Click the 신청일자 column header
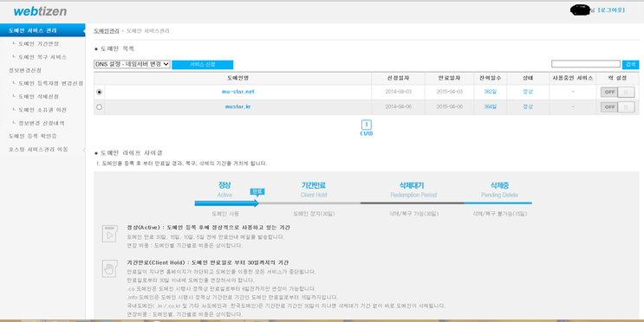 [398, 78]
